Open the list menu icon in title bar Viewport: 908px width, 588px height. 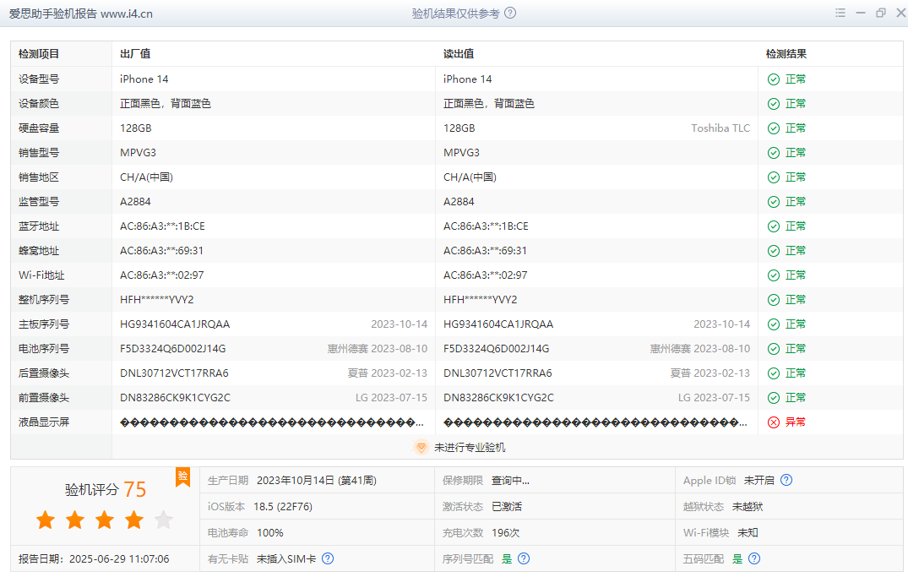pyautogui.click(x=840, y=14)
